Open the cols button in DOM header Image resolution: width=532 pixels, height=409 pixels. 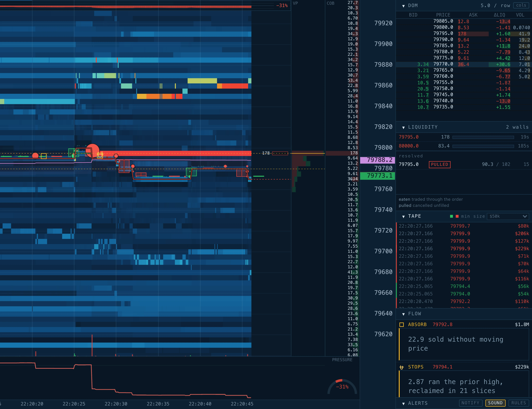coord(521,5)
